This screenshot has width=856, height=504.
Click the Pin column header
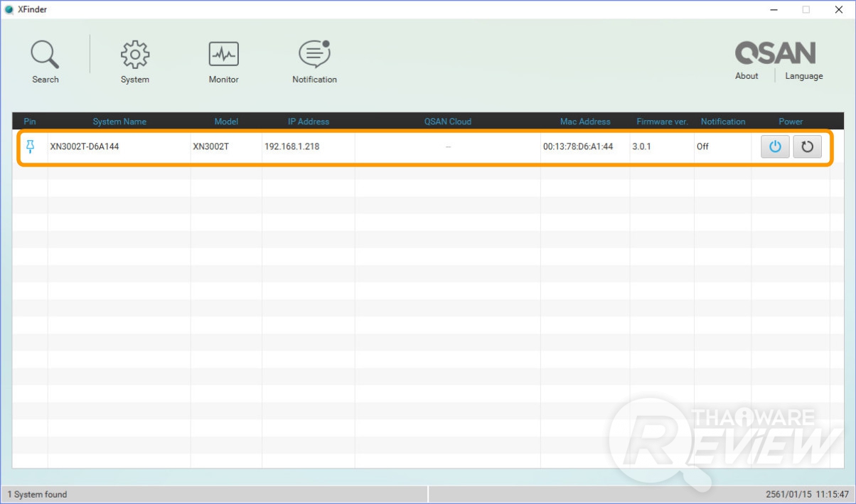(30, 122)
